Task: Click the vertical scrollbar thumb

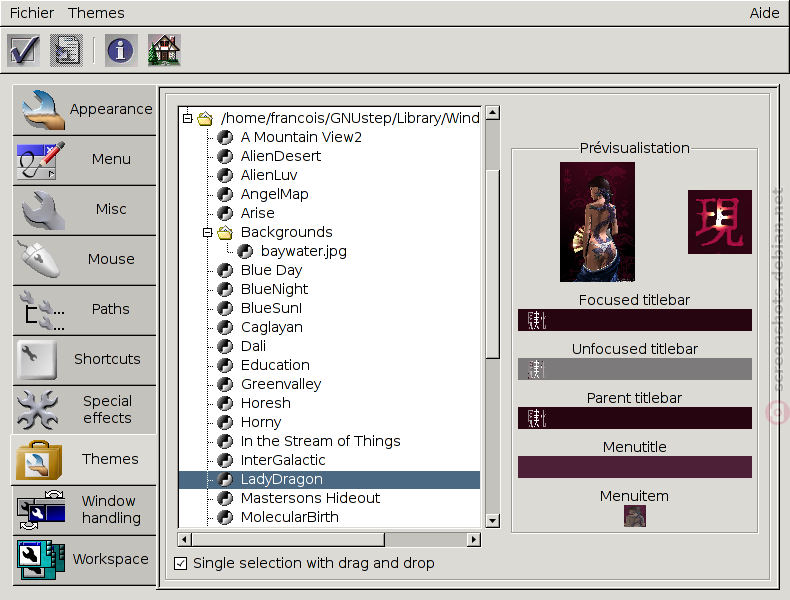Action: click(492, 264)
